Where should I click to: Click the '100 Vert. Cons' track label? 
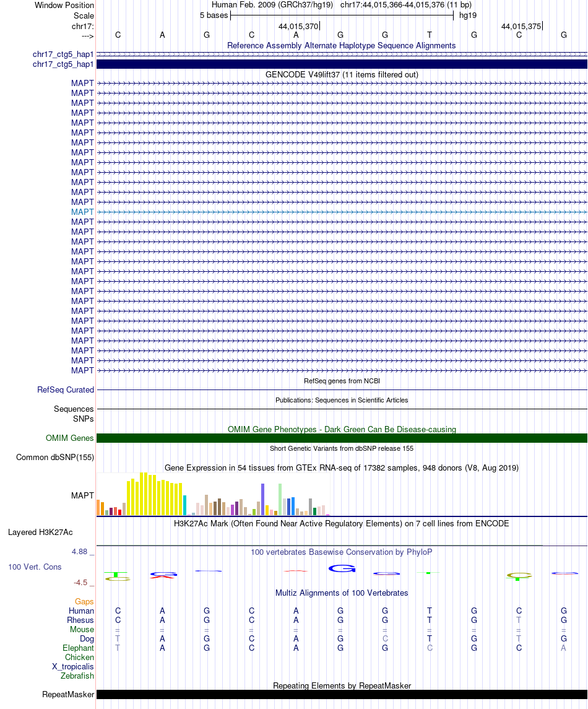(x=35, y=567)
